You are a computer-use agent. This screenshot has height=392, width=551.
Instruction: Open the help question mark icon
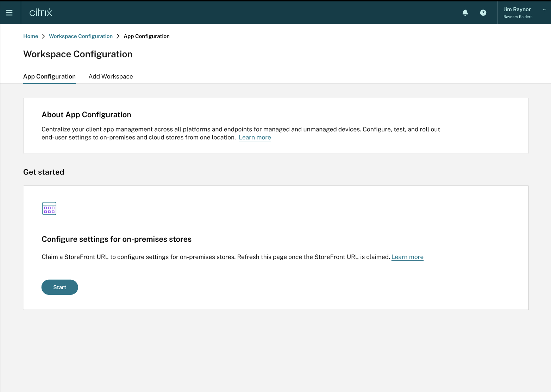click(x=483, y=13)
